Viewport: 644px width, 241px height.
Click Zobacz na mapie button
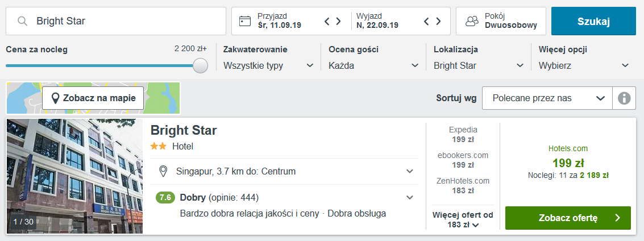click(x=93, y=98)
